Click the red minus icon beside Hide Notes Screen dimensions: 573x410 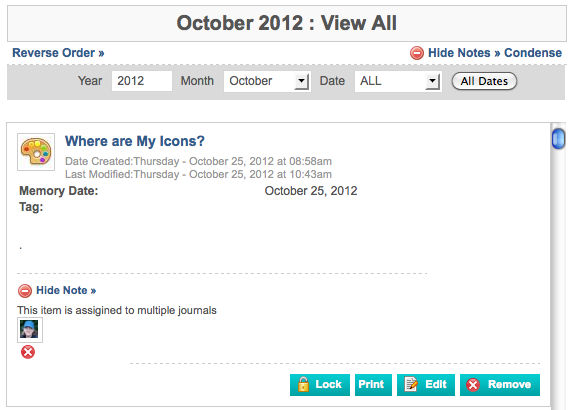tap(417, 53)
